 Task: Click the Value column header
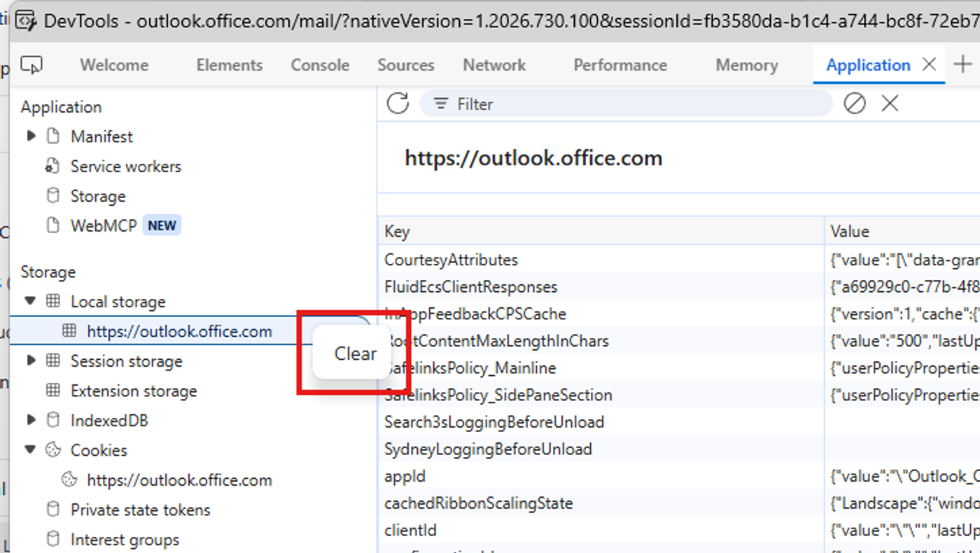(903, 232)
